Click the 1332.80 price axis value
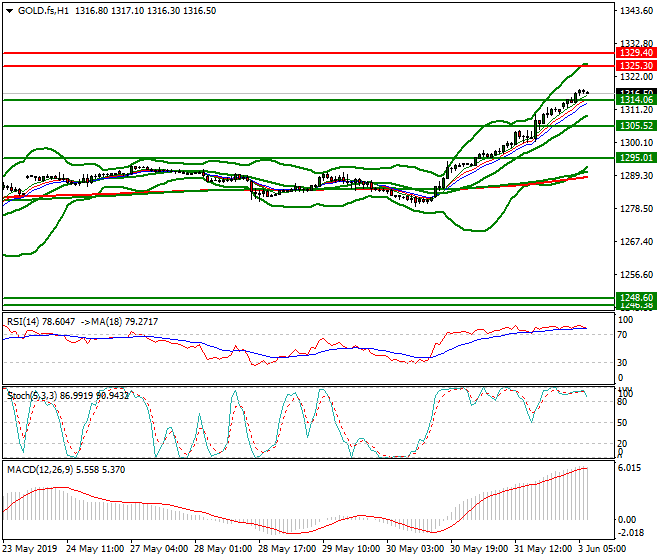The height and width of the screenshot is (560, 660). [x=636, y=43]
